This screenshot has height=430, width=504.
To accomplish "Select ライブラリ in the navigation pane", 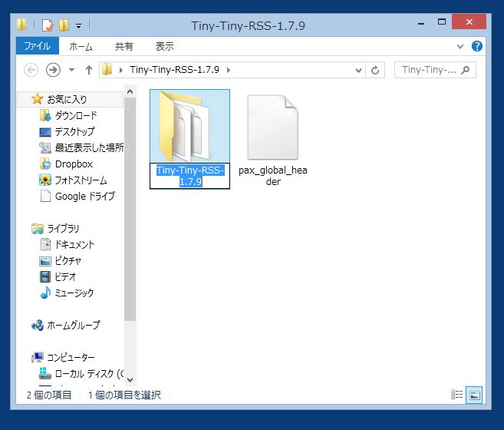I will (x=63, y=229).
